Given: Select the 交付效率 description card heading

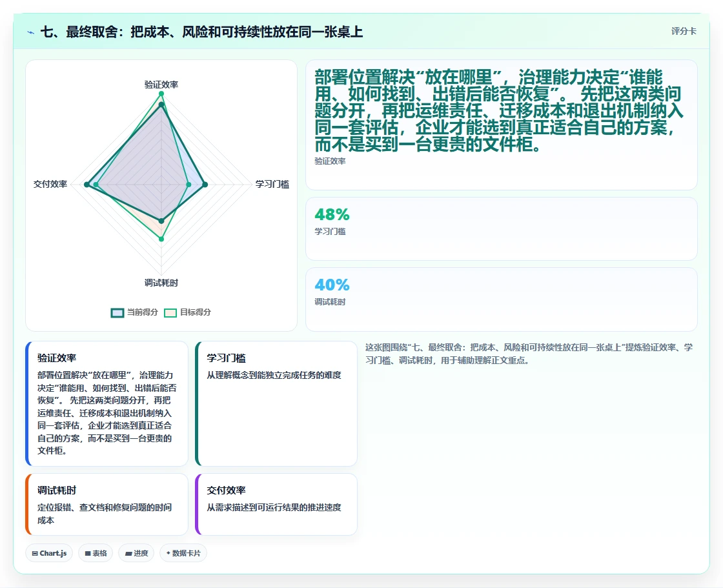Looking at the screenshot, I should coord(226,491).
